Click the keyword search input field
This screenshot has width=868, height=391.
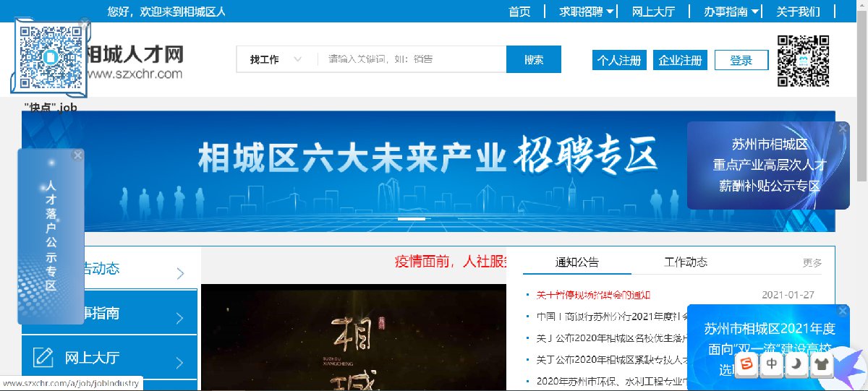(412, 59)
